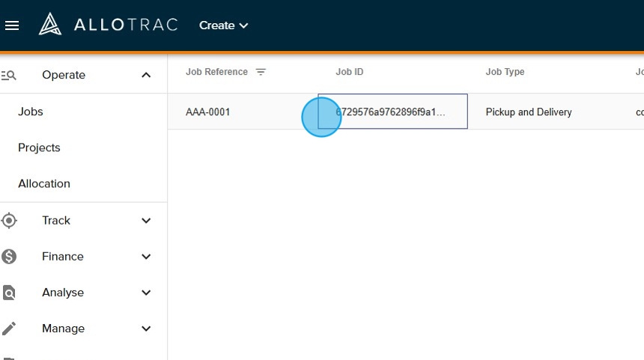Click the Job Type column header
The image size is (644, 360).
pyautogui.click(x=505, y=72)
